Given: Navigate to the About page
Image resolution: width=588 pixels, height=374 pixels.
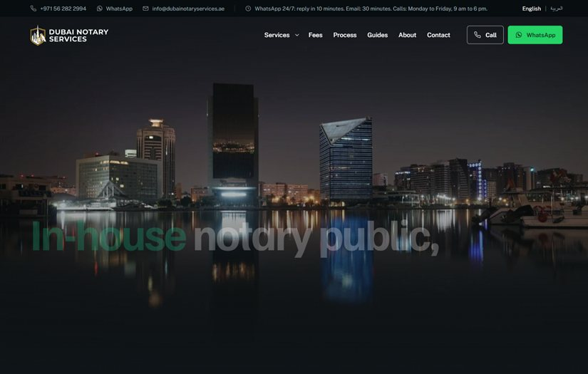Looking at the screenshot, I should (x=407, y=35).
